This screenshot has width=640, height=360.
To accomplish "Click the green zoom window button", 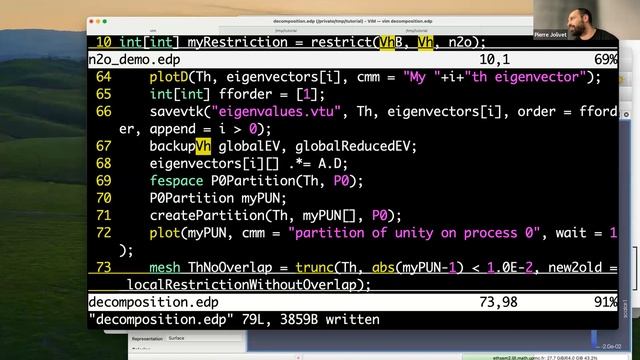I will tap(105, 21).
